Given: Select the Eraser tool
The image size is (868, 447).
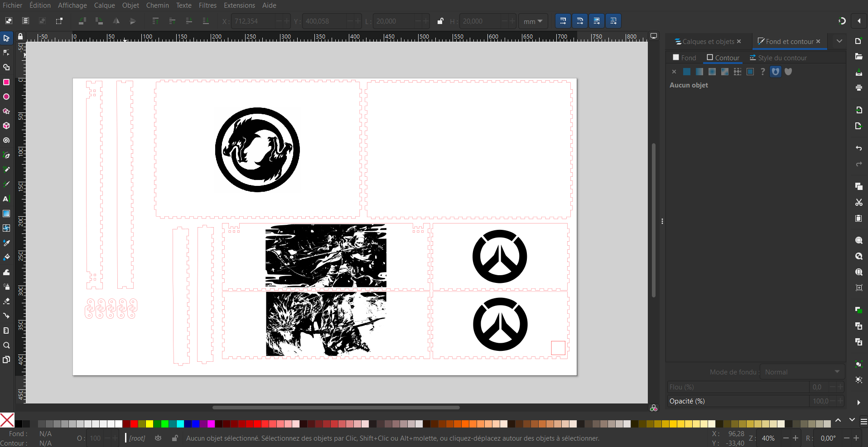Looking at the screenshot, I should [x=6, y=301].
